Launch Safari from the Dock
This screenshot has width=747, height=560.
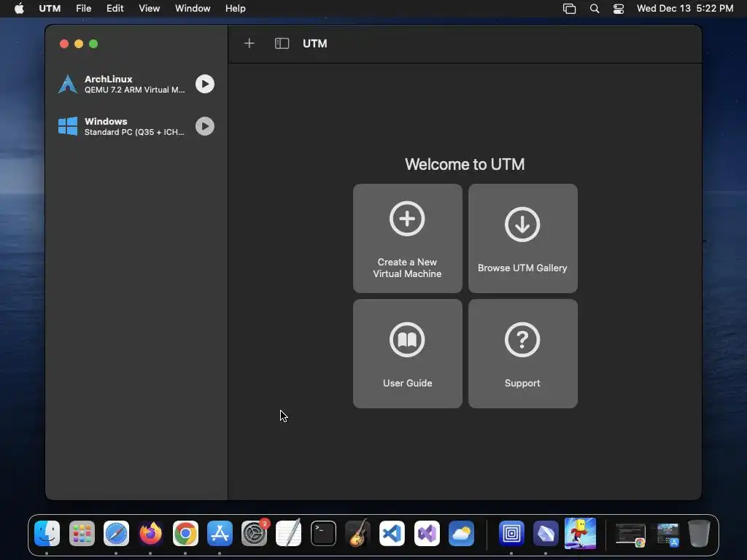(x=116, y=533)
